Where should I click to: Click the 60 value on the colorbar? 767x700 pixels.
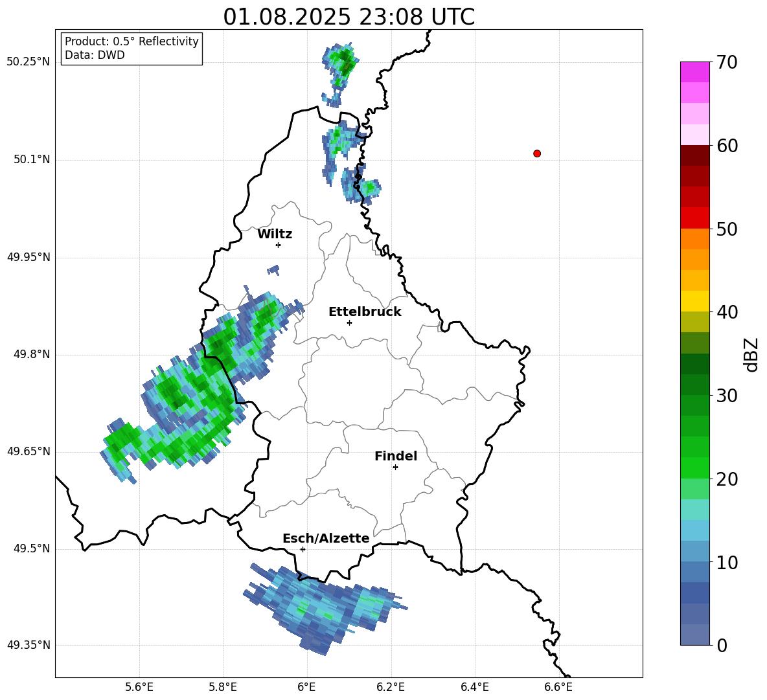(x=727, y=146)
